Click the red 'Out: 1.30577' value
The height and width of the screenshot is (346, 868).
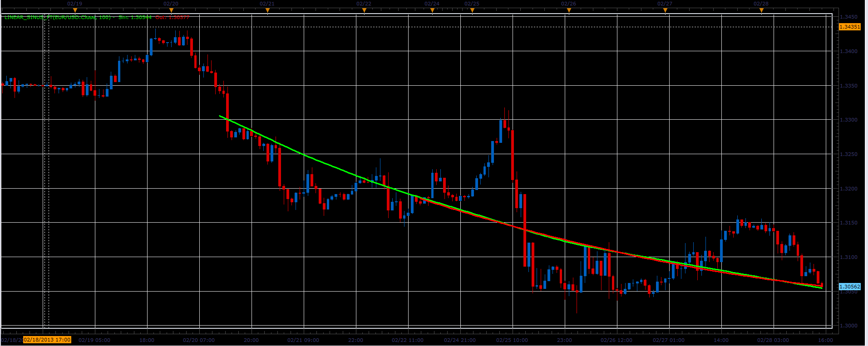click(173, 17)
